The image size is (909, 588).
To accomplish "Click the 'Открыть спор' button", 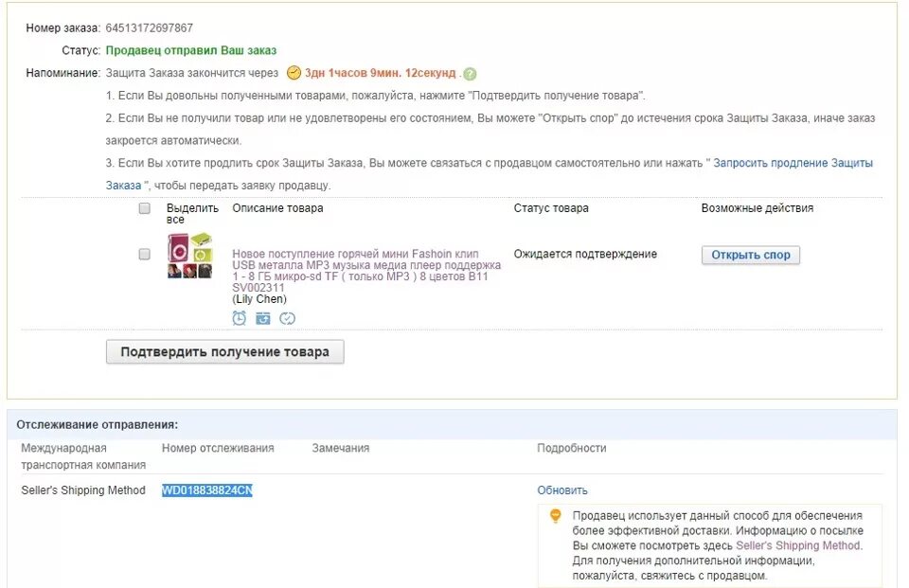I will 751,255.
